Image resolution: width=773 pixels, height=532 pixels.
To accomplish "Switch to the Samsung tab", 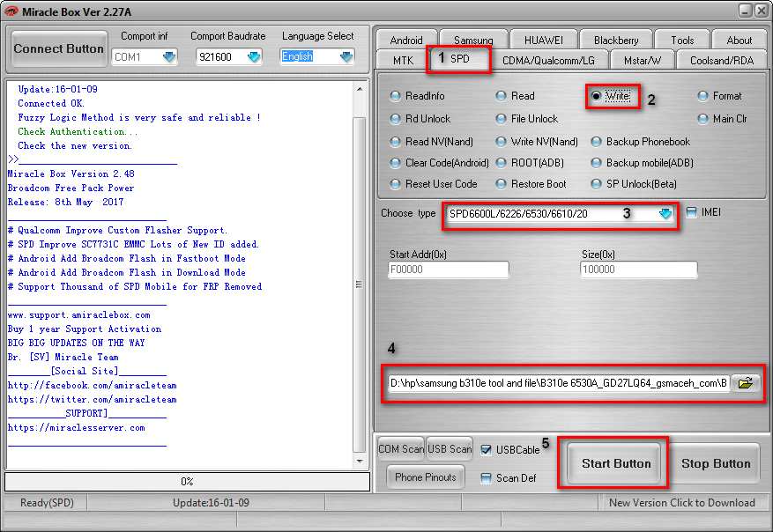I will tap(473, 40).
